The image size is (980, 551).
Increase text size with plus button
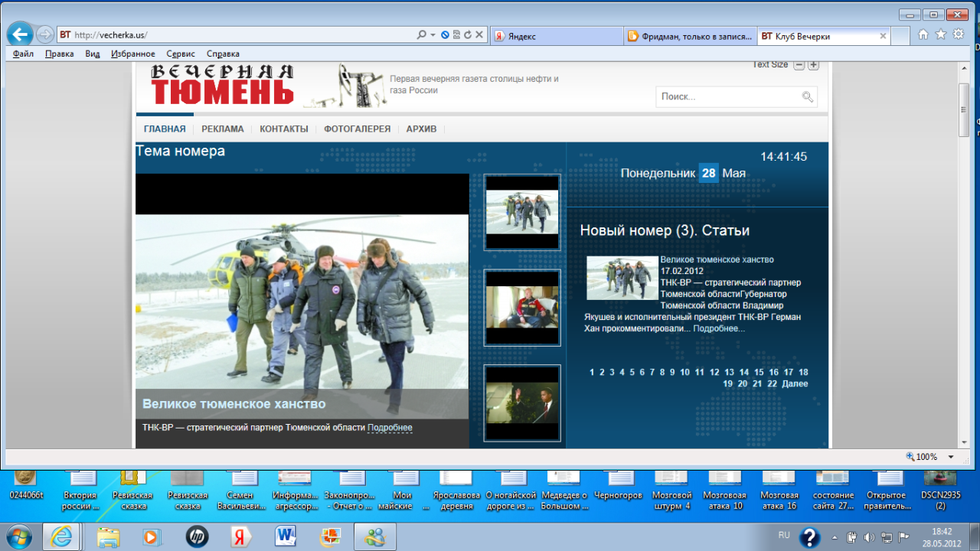click(x=813, y=65)
